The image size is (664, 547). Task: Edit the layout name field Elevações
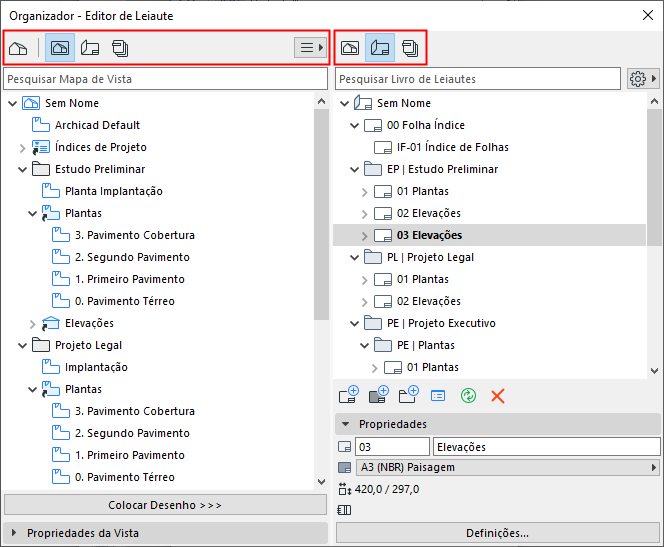click(x=546, y=447)
